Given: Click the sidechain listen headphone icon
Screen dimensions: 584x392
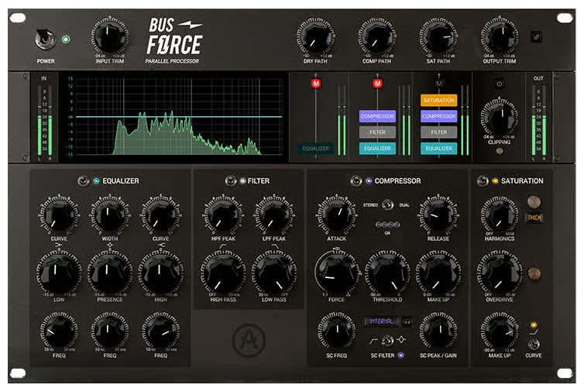Looking at the screenshot, I should (x=407, y=322).
